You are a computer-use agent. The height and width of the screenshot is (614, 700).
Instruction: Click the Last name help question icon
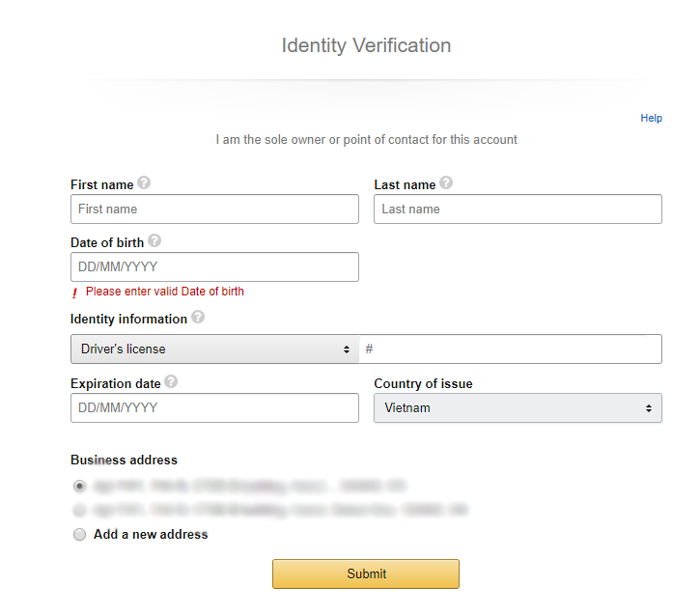(x=446, y=183)
